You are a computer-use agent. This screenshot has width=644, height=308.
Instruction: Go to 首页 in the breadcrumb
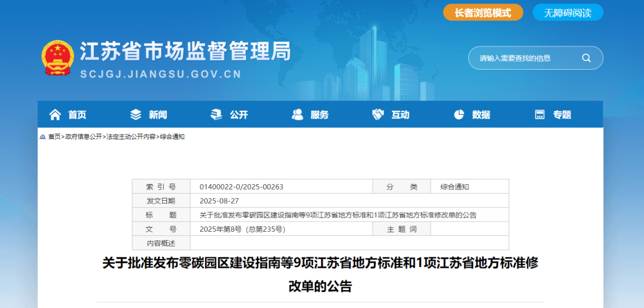point(54,136)
